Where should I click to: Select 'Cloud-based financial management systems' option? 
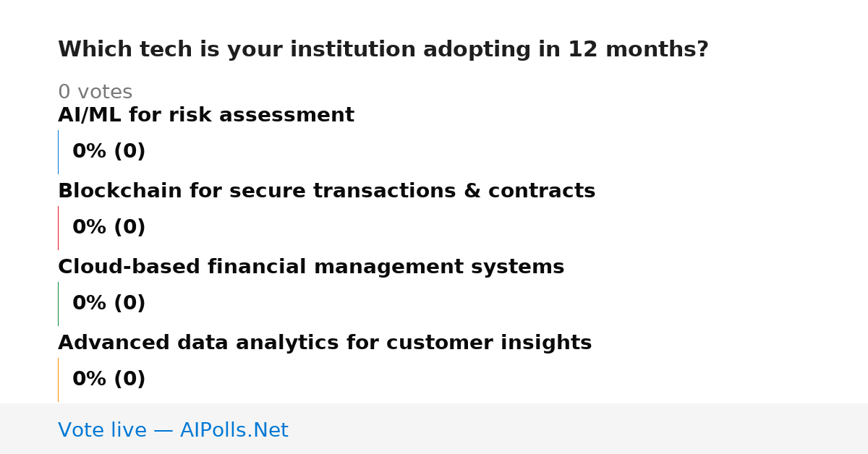pos(311,267)
